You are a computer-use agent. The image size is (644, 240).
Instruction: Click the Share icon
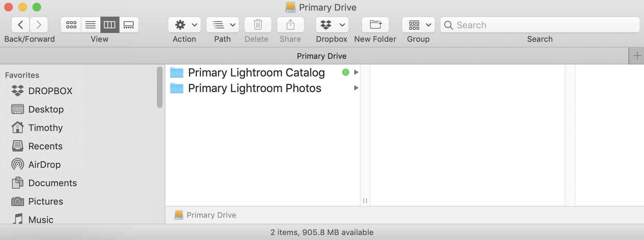coord(291,25)
